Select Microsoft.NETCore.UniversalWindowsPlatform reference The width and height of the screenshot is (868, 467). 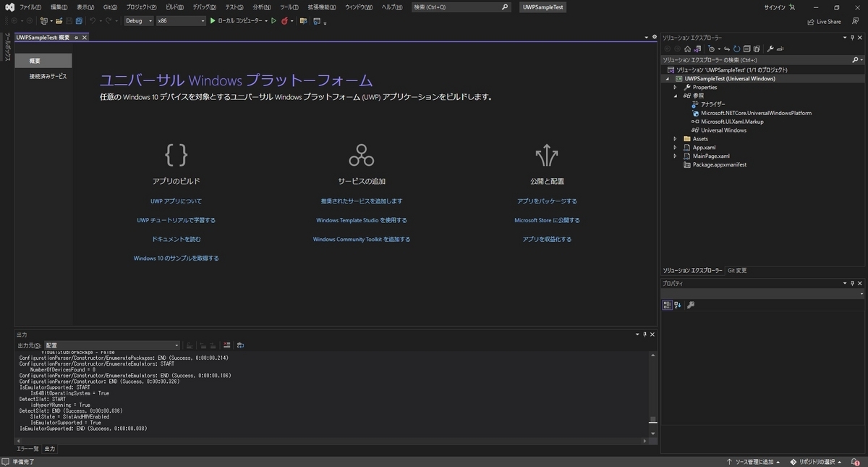(756, 113)
